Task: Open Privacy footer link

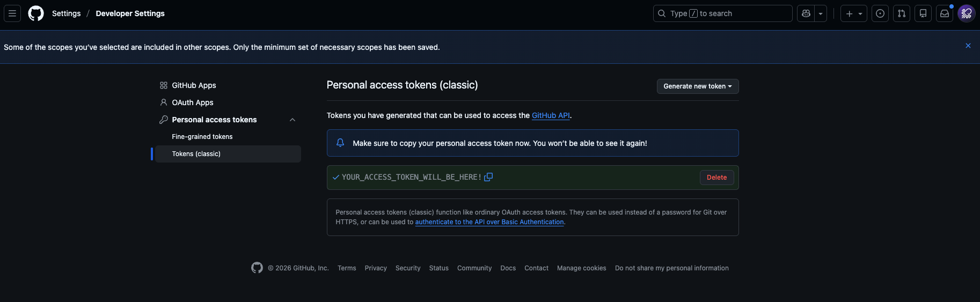Action: coord(376,268)
